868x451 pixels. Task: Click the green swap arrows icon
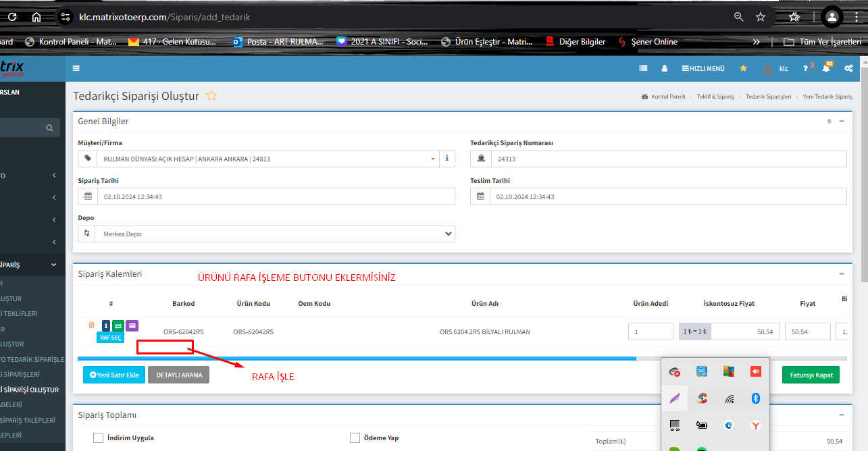[x=118, y=325]
